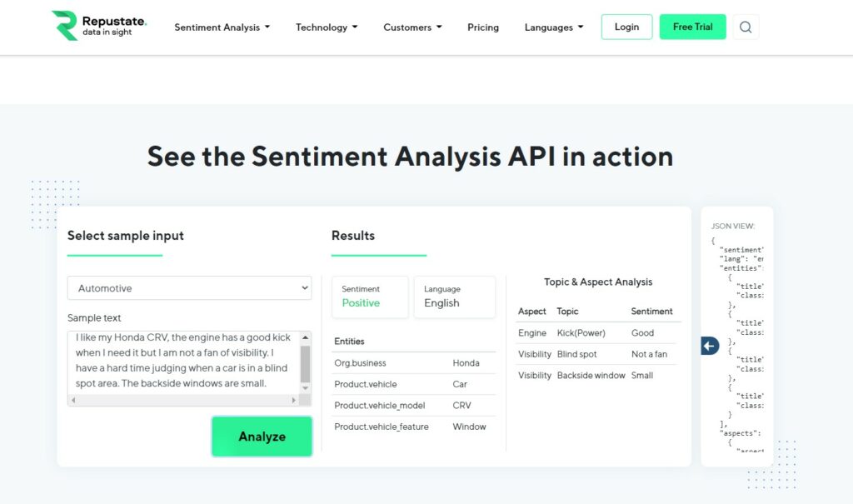The width and height of the screenshot is (853, 504).
Task: Click the Positive sentiment result card
Action: pyautogui.click(x=370, y=297)
